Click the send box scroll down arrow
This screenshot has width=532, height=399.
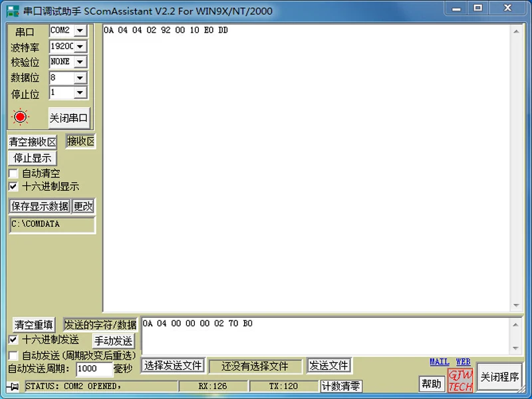click(516, 348)
